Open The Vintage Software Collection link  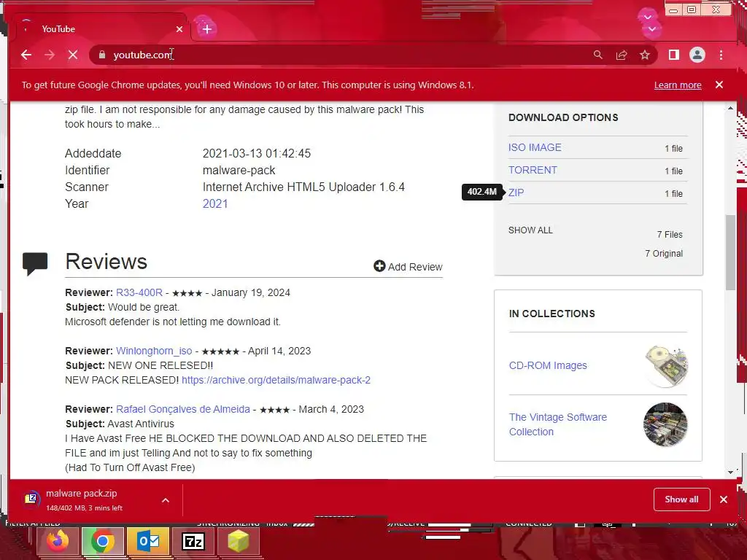click(558, 424)
